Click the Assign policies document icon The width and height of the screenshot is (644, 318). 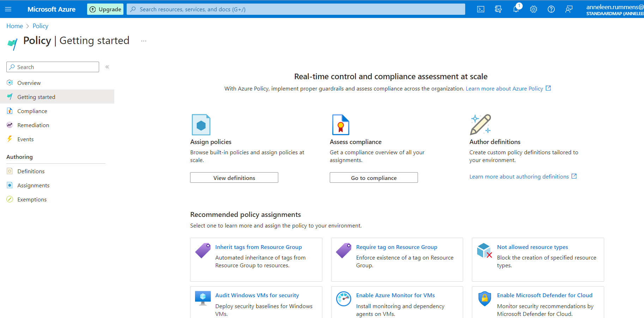(201, 125)
